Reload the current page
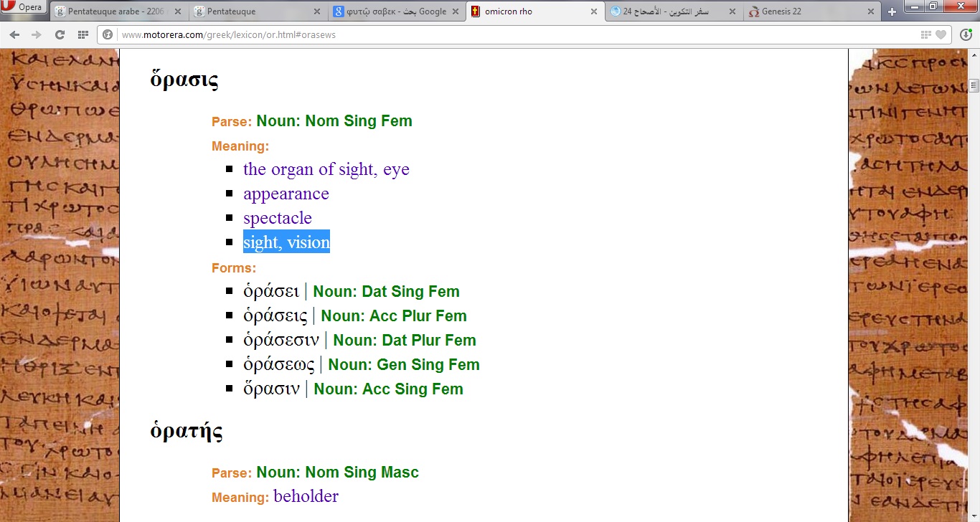Image resolution: width=980 pixels, height=522 pixels. pyautogui.click(x=60, y=34)
